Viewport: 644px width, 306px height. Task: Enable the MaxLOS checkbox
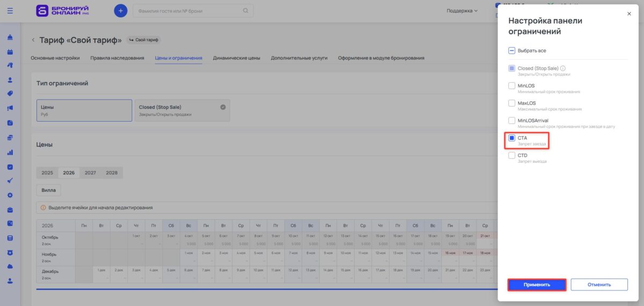512,103
